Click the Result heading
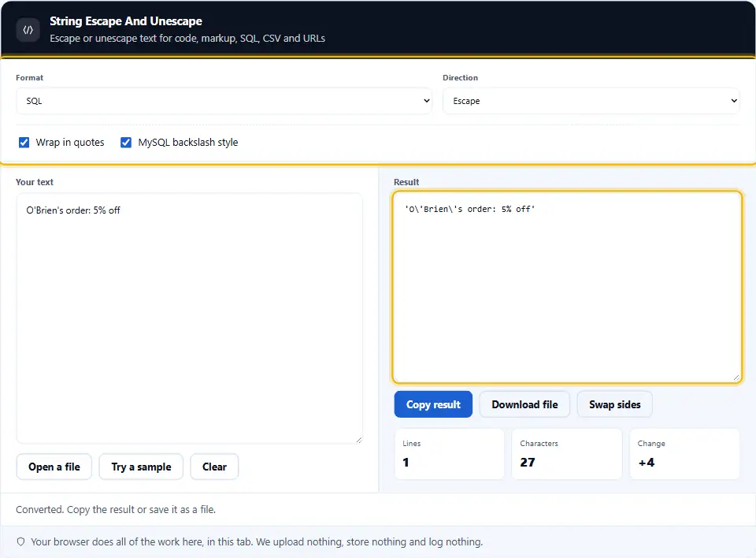 pos(406,182)
